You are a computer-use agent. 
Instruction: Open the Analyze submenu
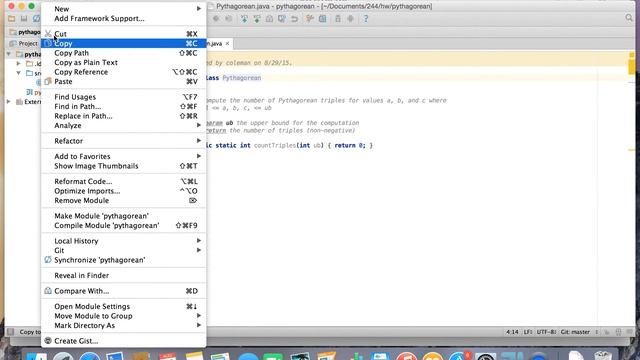pos(123,125)
